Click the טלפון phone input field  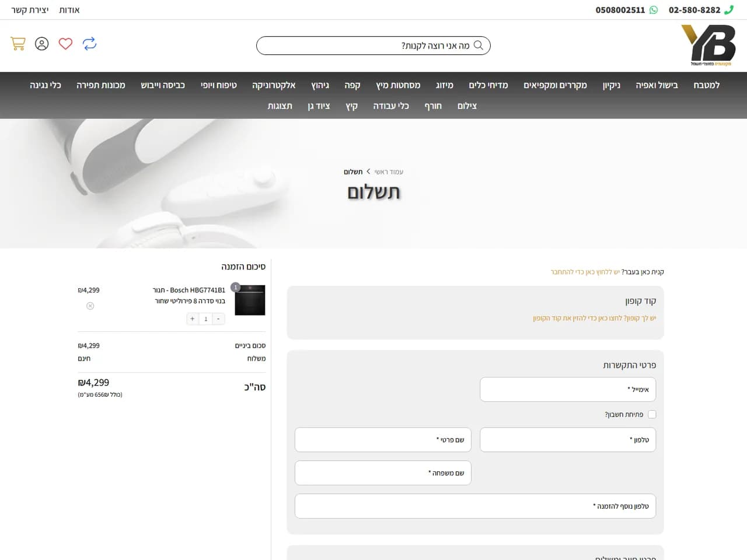[x=568, y=439]
